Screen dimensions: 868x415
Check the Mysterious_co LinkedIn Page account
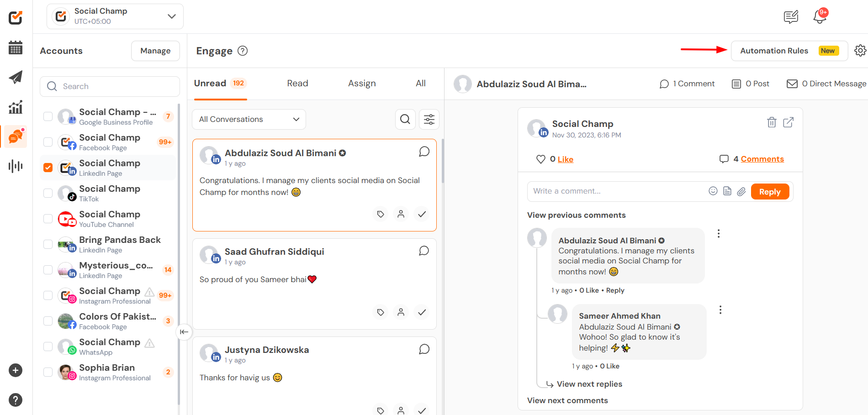pos(48,270)
